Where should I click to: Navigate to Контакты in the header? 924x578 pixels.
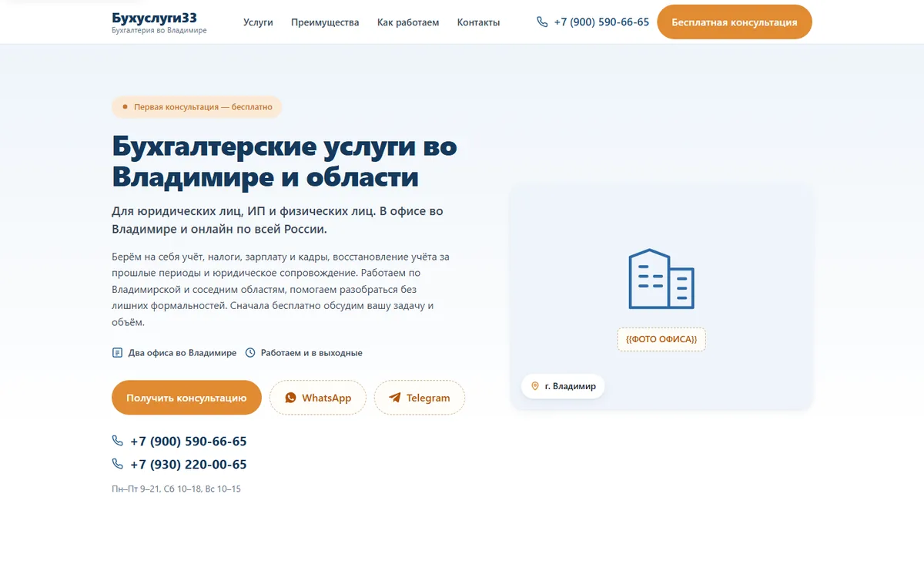[478, 22]
